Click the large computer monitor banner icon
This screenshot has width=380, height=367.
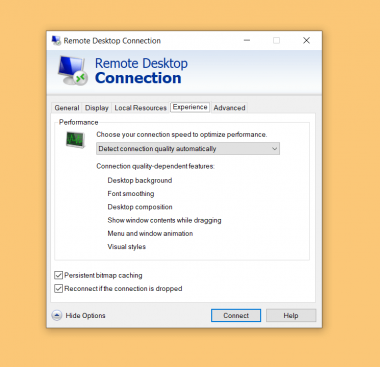pos(72,71)
